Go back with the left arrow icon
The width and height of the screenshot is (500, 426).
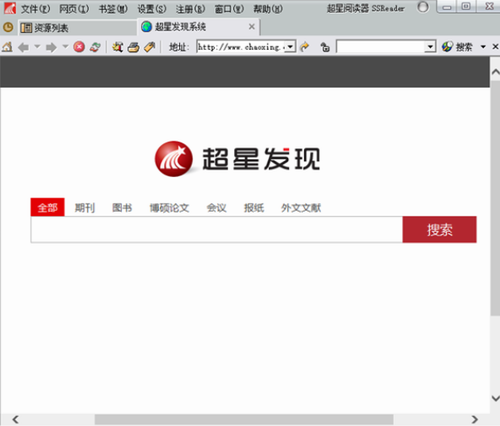click(x=23, y=47)
